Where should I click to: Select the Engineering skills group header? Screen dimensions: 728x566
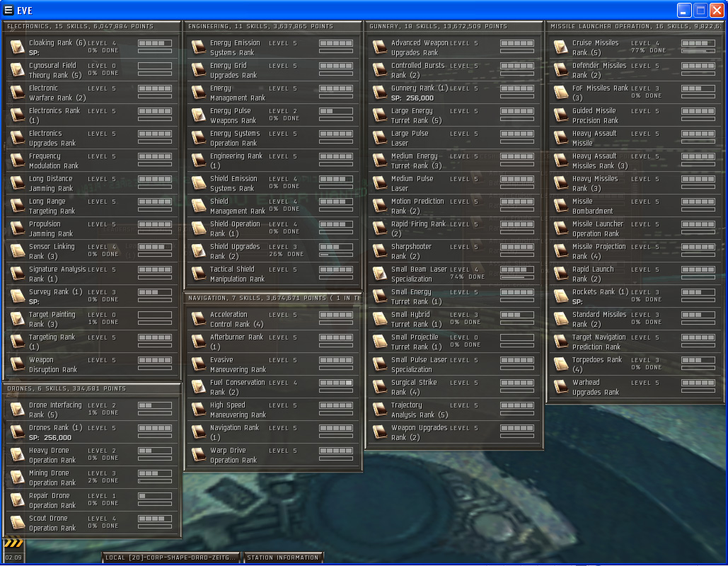tap(273, 26)
